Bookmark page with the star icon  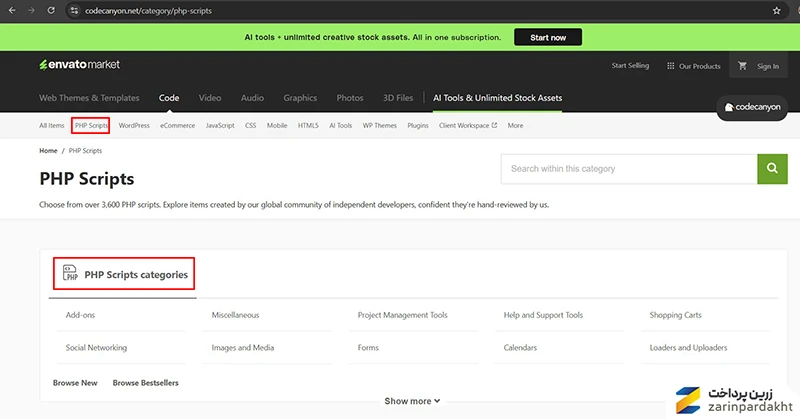coord(776,10)
